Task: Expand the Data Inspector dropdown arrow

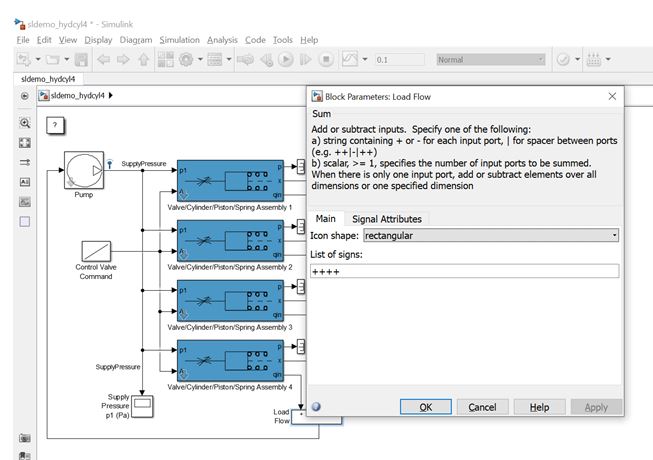Action: [x=365, y=60]
